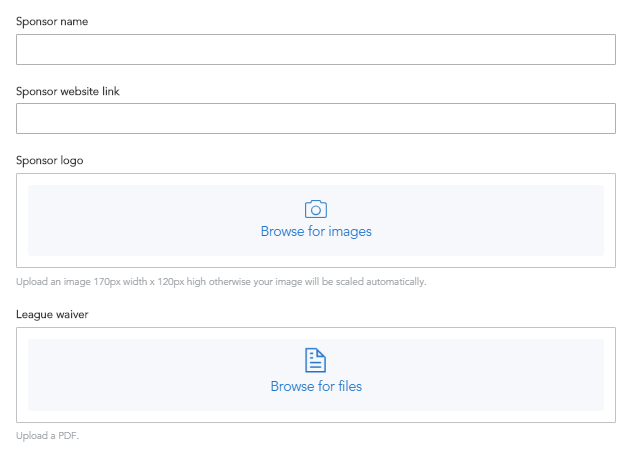Focus the Sponsor website link field
Screen dimensions: 644x453
(x=316, y=118)
